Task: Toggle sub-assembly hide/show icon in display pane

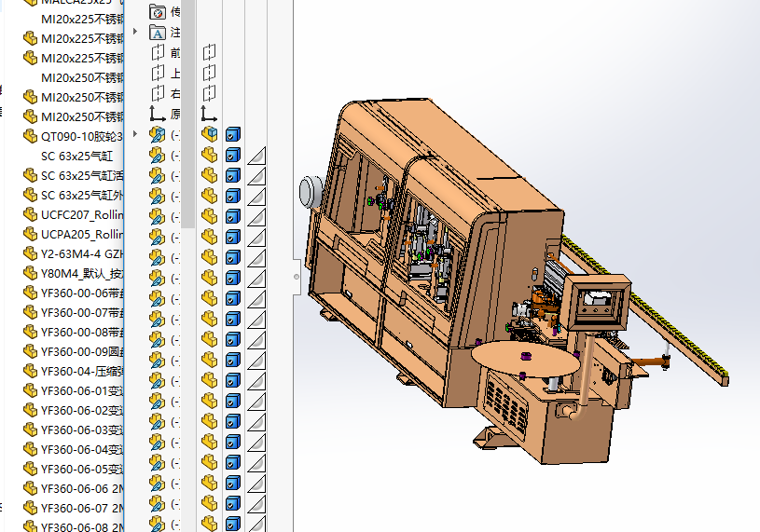Action: click(x=210, y=133)
